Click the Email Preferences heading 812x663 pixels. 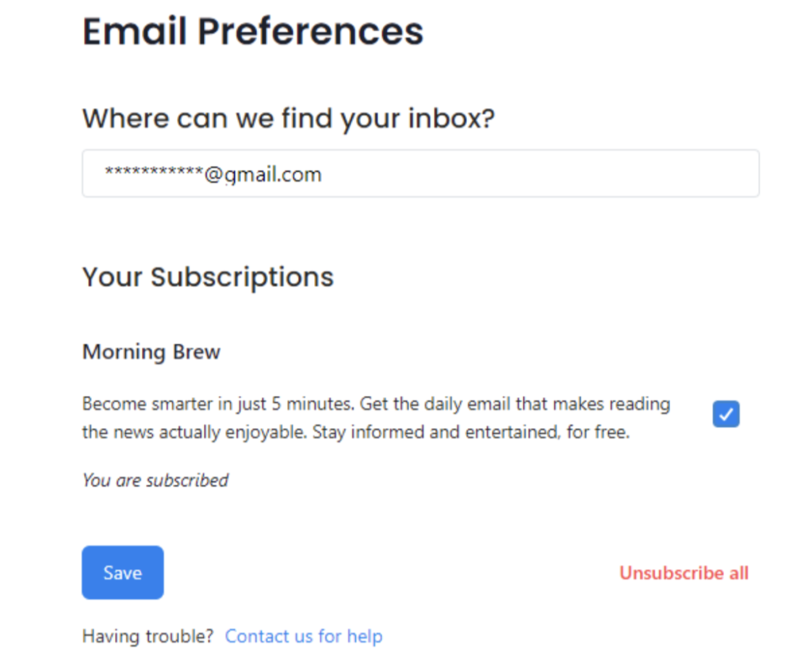click(253, 31)
